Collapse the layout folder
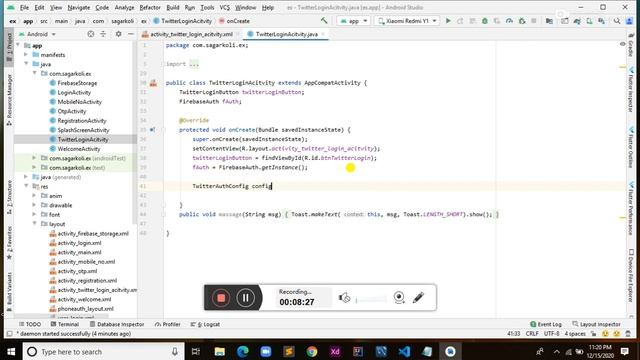This screenshot has height=360, width=640. coord(34,224)
